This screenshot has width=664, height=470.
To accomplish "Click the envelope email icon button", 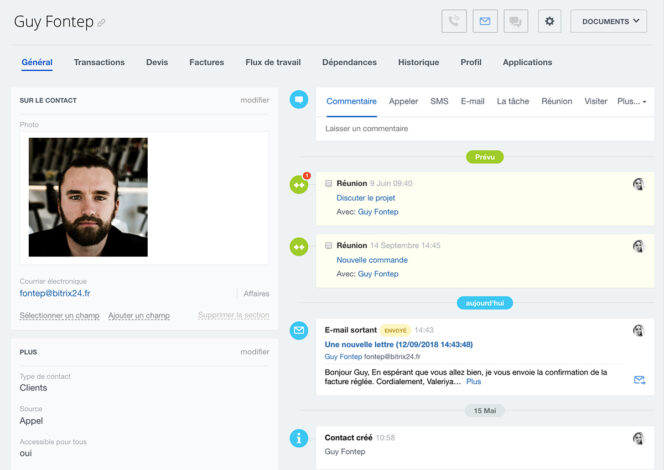I will (485, 21).
